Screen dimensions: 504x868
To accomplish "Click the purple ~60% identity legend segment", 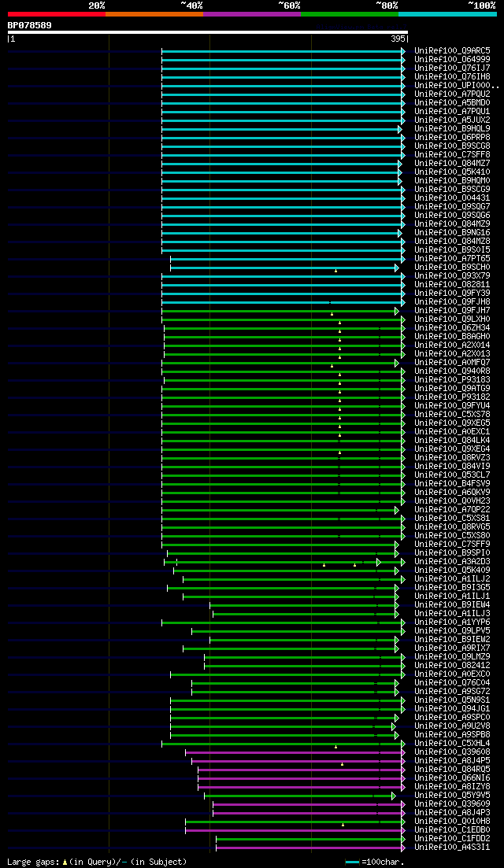I will pos(252,14).
